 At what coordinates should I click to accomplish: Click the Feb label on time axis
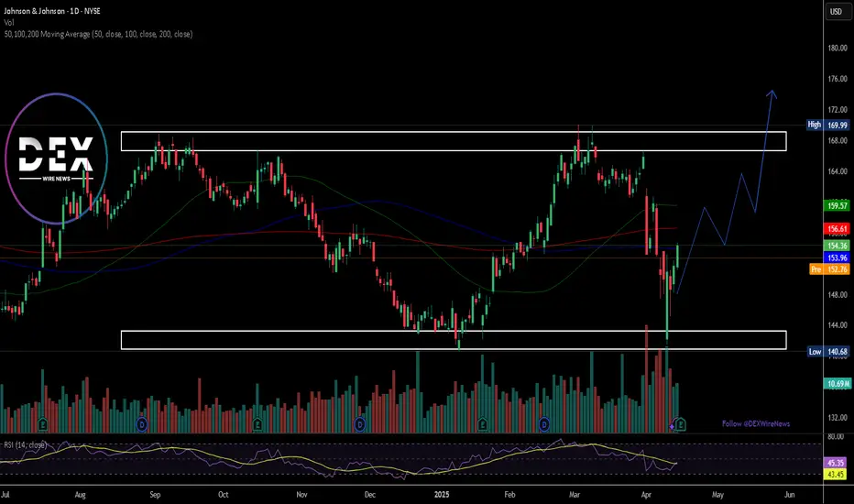coord(509,495)
